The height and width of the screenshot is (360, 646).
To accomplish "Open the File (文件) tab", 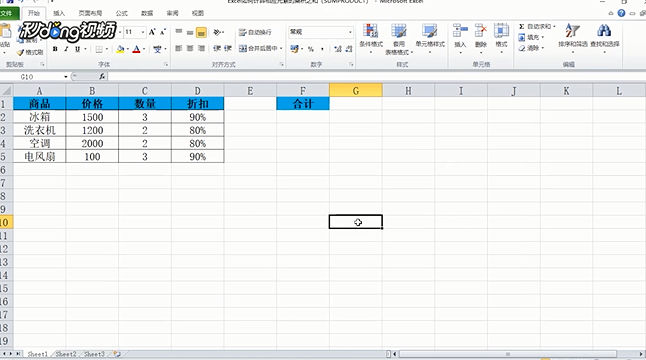I will [x=8, y=13].
